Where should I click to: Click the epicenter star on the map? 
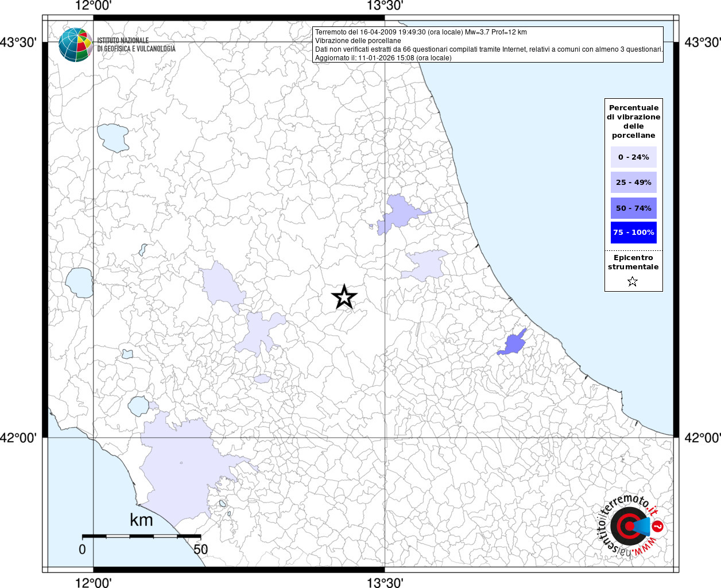[x=344, y=297]
